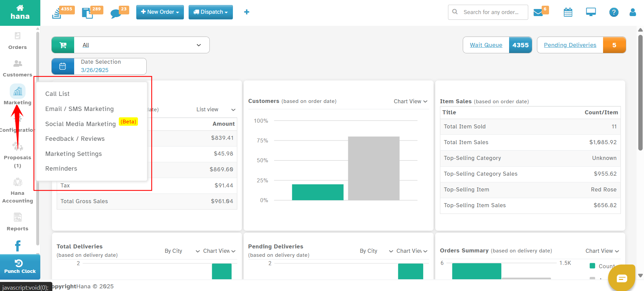Open Pending Deliveries By City dropdown
Image resolution: width=644 pixels, height=291 pixels.
click(x=376, y=251)
